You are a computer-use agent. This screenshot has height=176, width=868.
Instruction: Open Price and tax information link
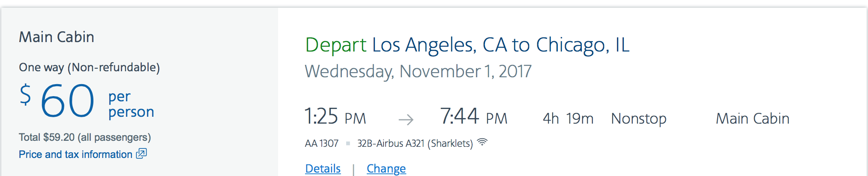(75, 154)
